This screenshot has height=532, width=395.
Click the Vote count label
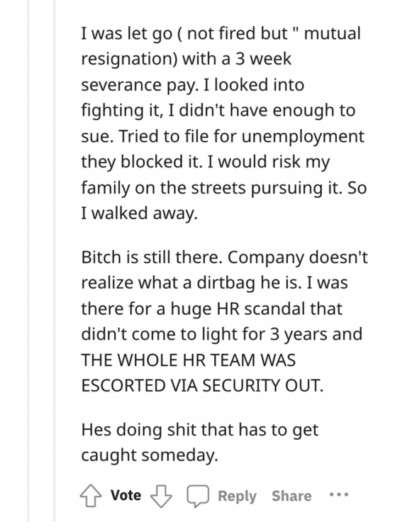point(126,495)
